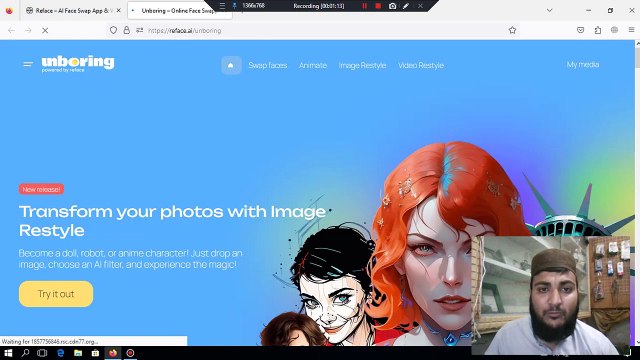The image size is (640, 360).
Task: Click the tracking protection shield icon
Action: click(x=113, y=30)
